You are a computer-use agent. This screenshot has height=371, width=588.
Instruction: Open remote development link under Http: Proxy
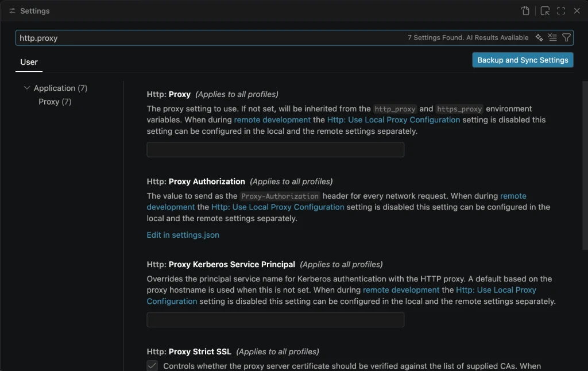coord(272,119)
